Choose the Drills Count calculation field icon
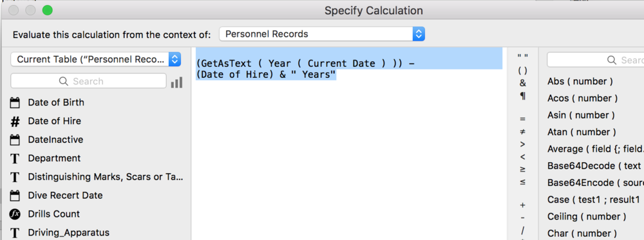Screen dimensions: 644x240 [15, 214]
